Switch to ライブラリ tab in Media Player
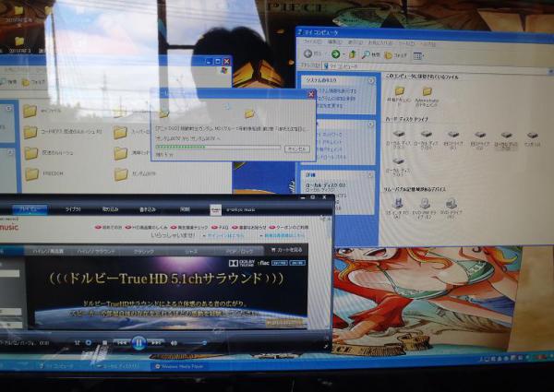Screen dimensions: 554x392 click(73, 209)
